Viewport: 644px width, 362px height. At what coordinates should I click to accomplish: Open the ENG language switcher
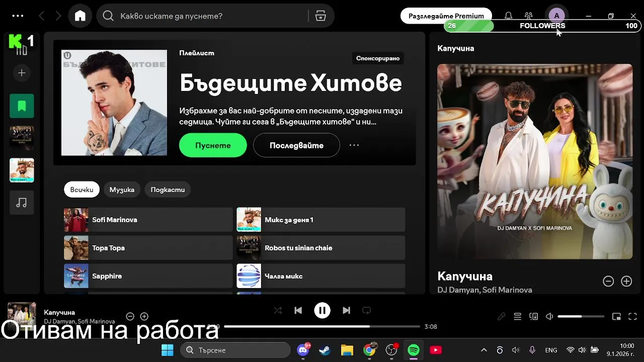click(551, 350)
